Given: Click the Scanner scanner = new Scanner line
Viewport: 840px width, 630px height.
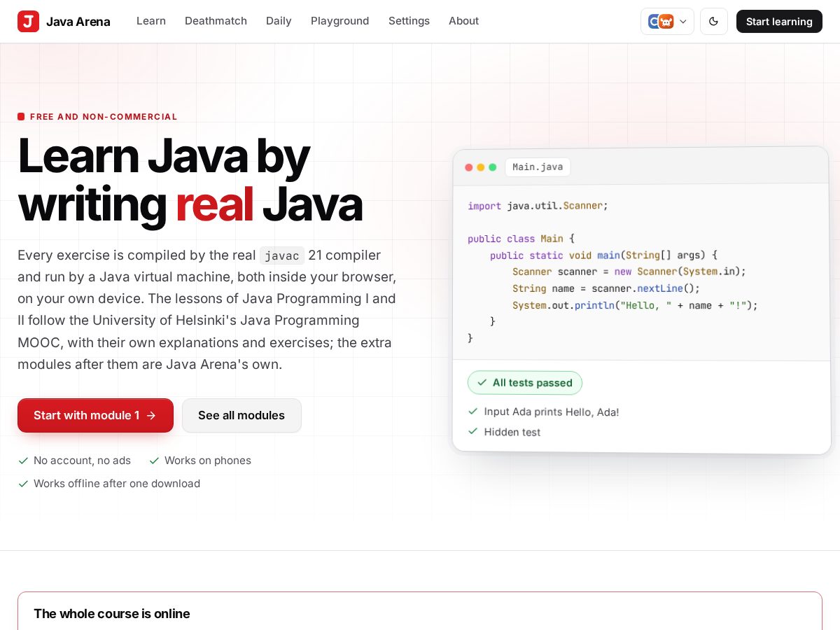Looking at the screenshot, I should pos(629,272).
